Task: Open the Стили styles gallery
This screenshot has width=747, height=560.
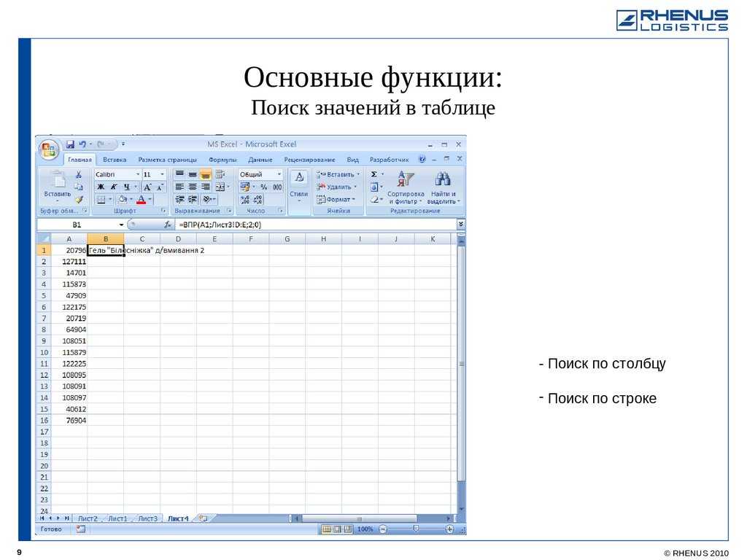Action: 298,186
